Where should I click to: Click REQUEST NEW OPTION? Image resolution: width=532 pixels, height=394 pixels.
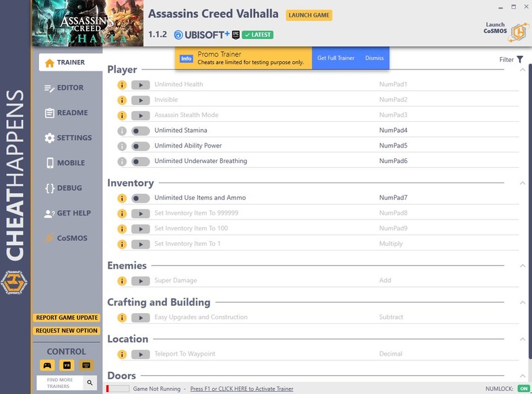click(67, 331)
